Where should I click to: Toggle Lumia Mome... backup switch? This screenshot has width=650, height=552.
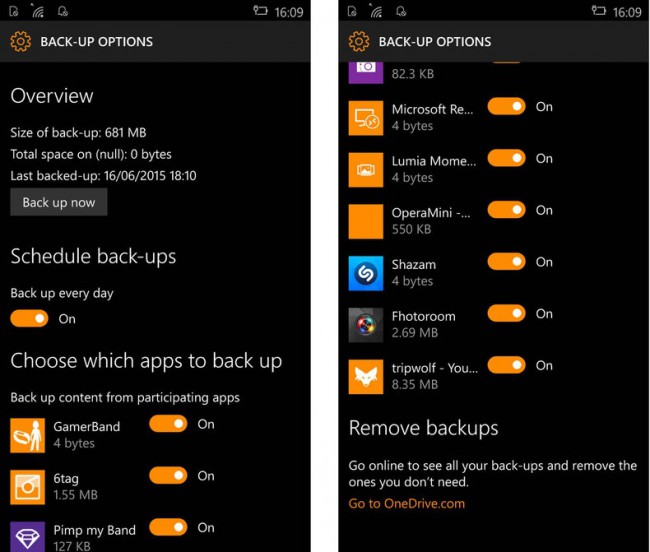point(507,158)
